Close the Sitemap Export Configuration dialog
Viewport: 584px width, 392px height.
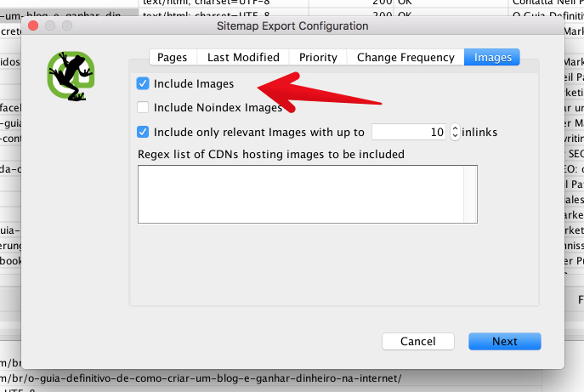point(33,26)
